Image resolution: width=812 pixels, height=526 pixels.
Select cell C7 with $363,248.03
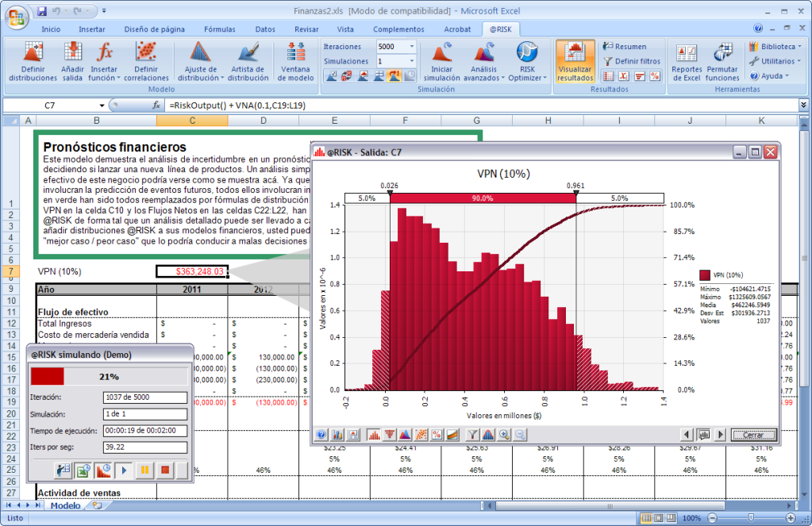[x=192, y=271]
